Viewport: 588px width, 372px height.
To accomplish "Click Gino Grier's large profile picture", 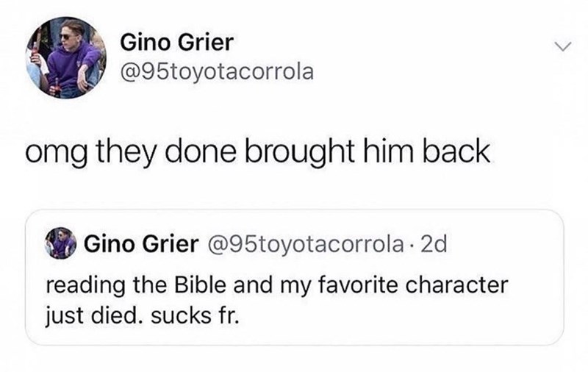I will 67,58.
